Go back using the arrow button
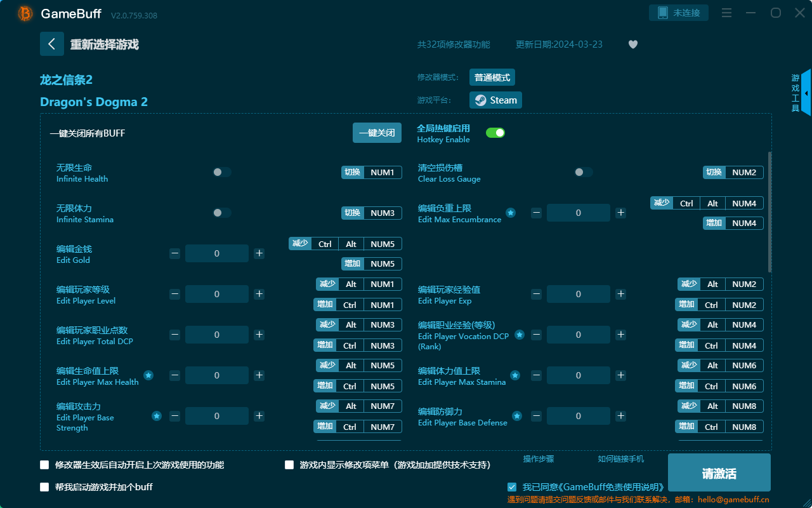The width and height of the screenshot is (812, 508). pos(52,44)
